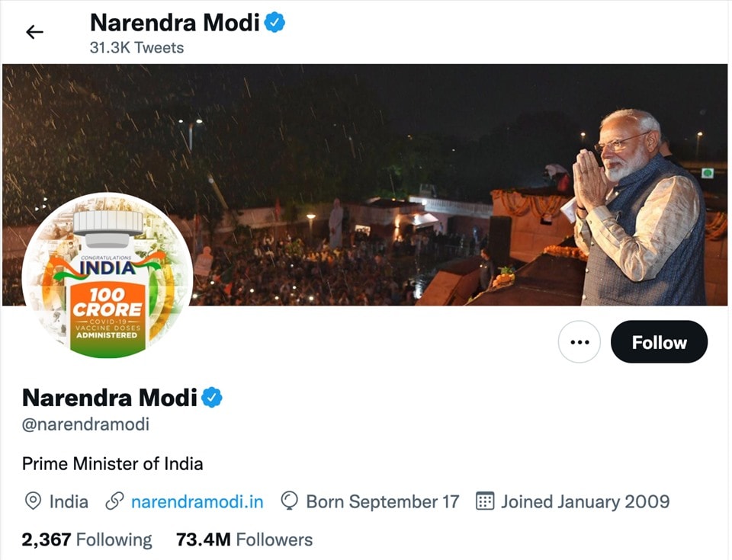Click the birthday balloon icon
Viewport: 732px width, 560px height.
[290, 501]
